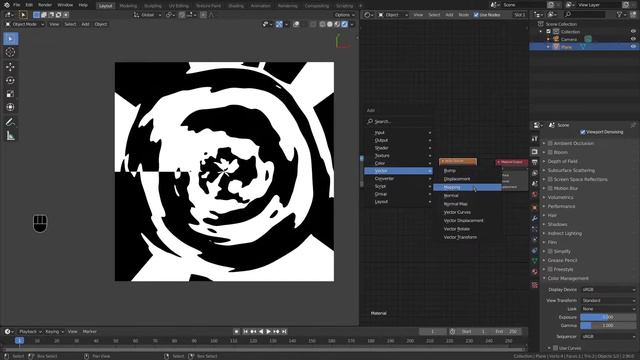The height and width of the screenshot is (360, 640).
Task: Select the Annotate tool
Action: coord(11,122)
